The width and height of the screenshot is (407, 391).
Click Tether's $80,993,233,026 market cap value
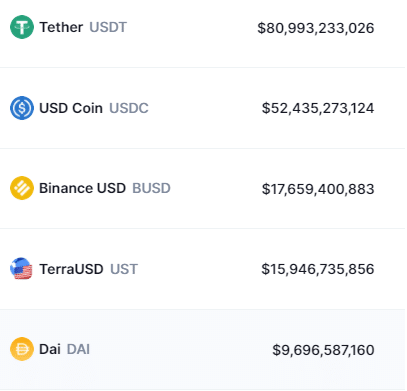(316, 28)
